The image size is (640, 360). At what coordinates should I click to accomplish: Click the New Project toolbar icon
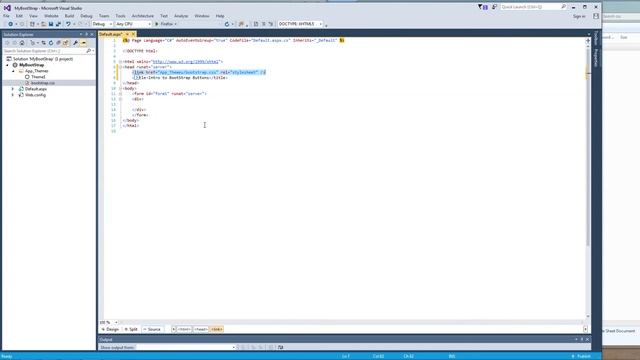click(x=32, y=24)
